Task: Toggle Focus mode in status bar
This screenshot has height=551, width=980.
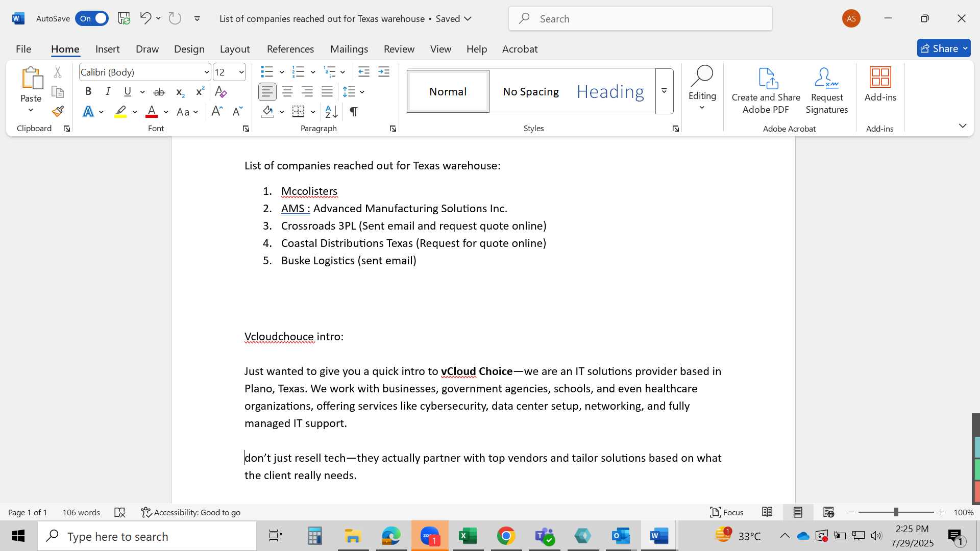Action: [727, 512]
